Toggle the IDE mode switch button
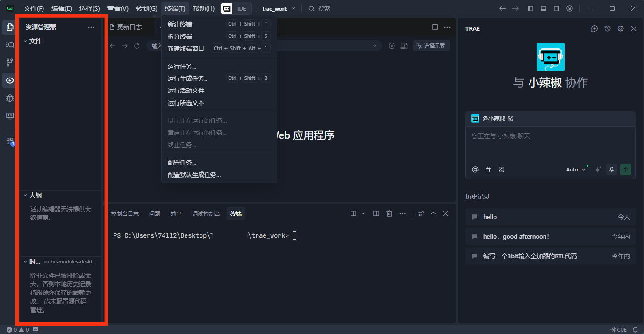The width and height of the screenshot is (644, 334). pyautogui.click(x=236, y=8)
